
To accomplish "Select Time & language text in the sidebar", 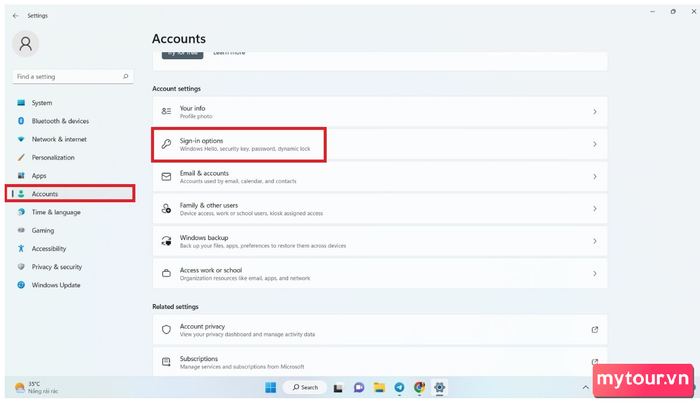I will 56,212.
